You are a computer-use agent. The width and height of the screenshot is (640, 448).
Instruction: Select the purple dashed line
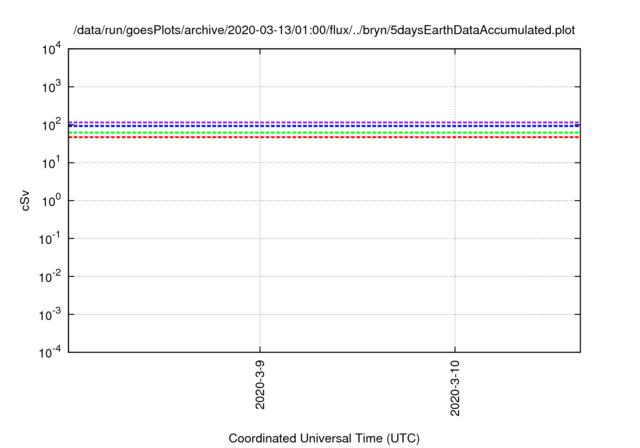[x=324, y=122]
